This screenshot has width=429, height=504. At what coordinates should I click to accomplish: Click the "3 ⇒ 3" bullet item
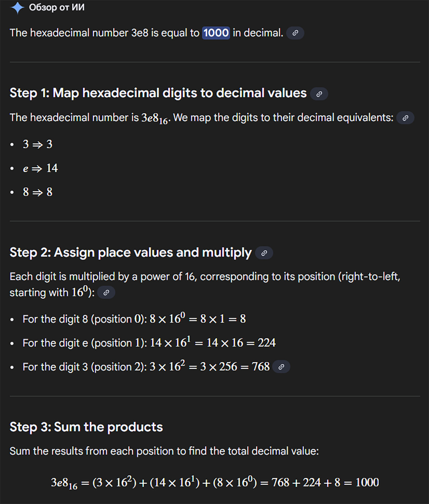coord(38,144)
